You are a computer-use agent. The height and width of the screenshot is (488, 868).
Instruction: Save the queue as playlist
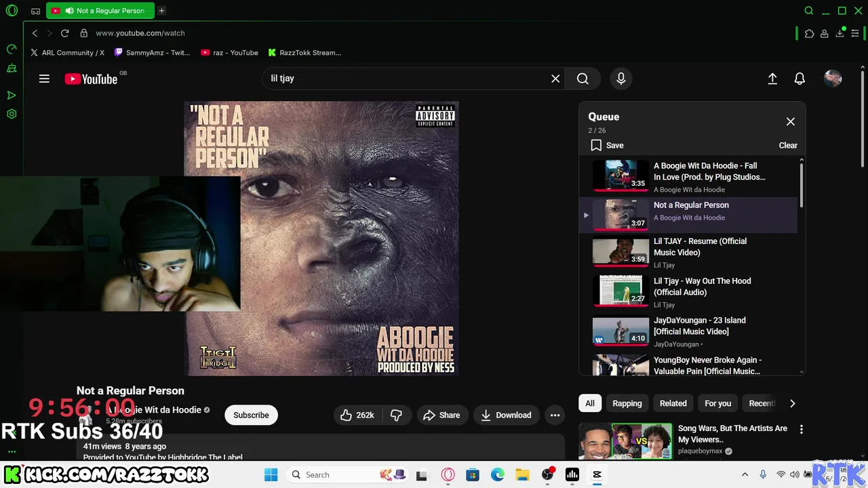pyautogui.click(x=607, y=145)
